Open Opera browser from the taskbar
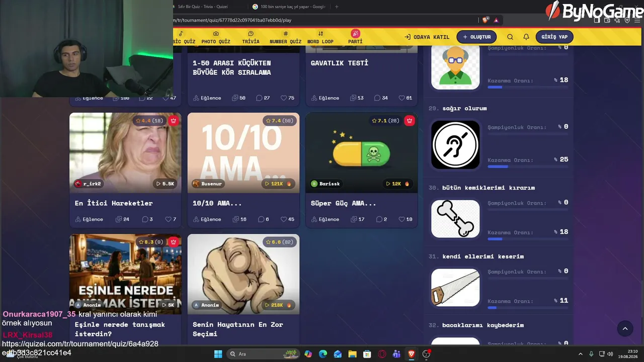 tap(382, 354)
